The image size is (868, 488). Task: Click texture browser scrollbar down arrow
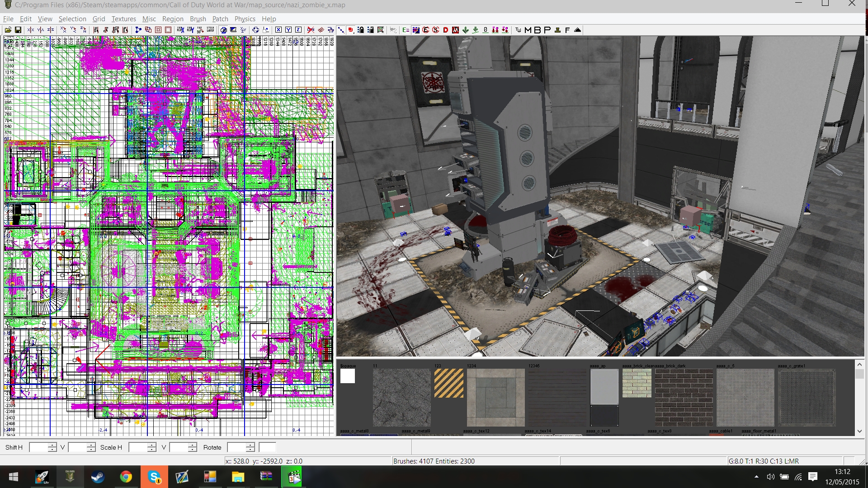coord(859,431)
